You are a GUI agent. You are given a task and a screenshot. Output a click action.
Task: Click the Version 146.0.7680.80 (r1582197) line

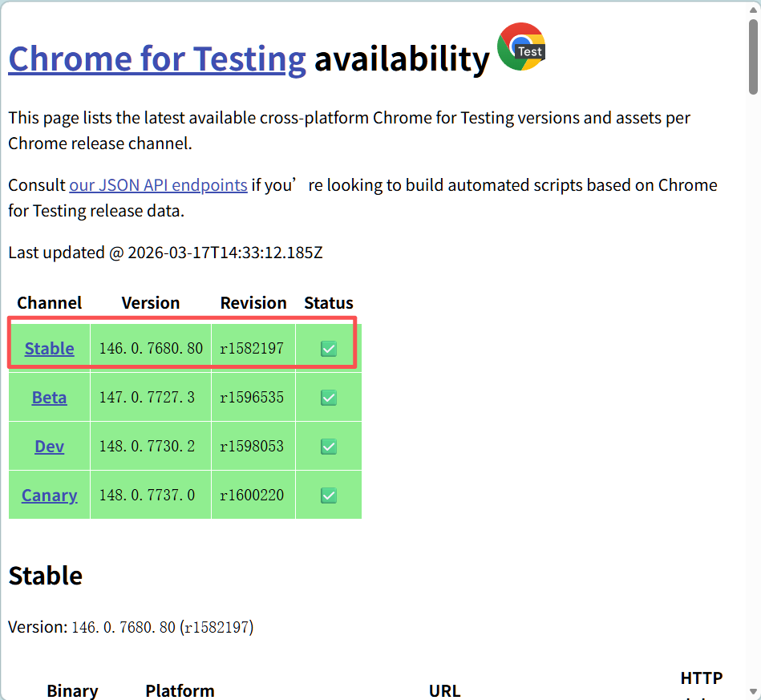pyautogui.click(x=131, y=627)
